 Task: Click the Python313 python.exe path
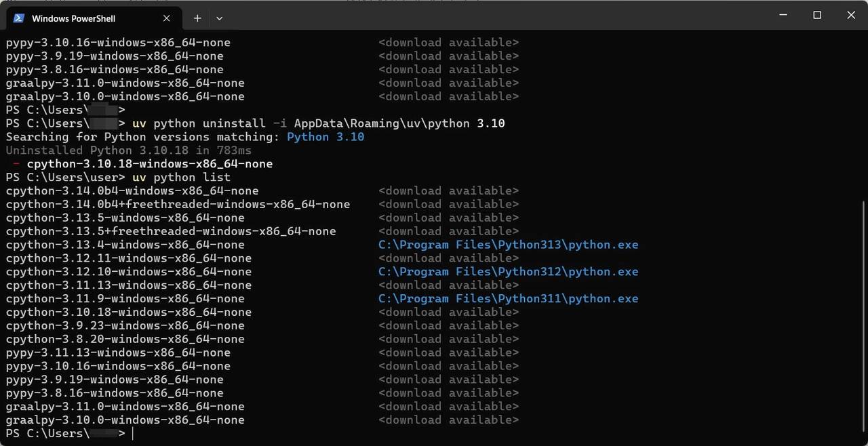[x=509, y=245]
